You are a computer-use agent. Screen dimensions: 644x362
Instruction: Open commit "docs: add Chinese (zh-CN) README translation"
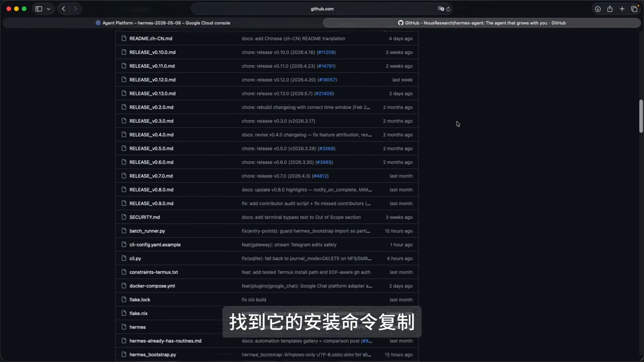point(293,39)
